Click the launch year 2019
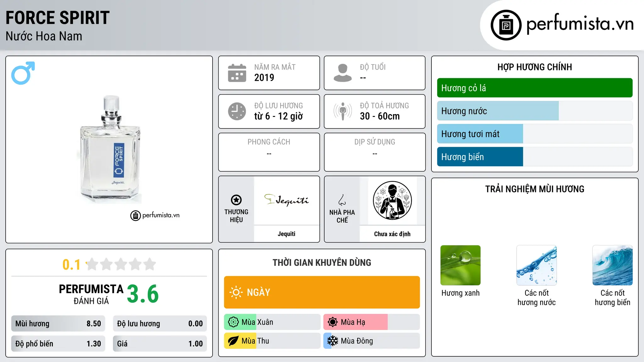The width and height of the screenshot is (644, 362). 264,78
